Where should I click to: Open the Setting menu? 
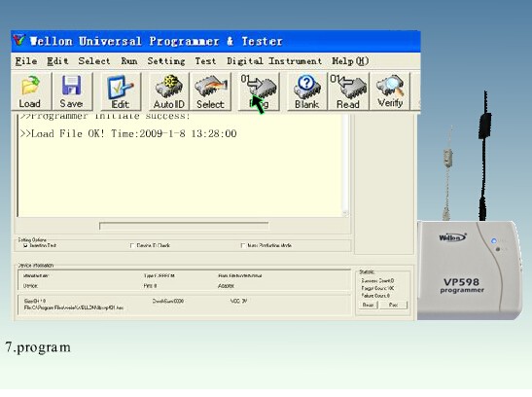(x=166, y=61)
